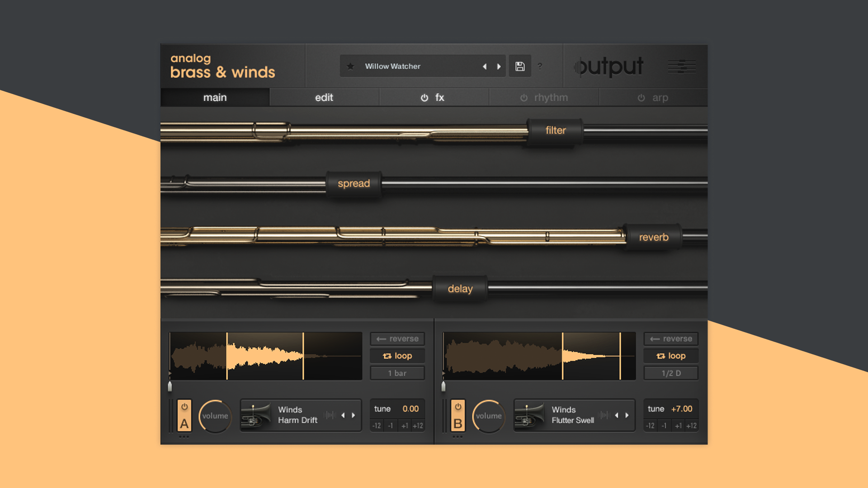
Task: Adjust the volume knob for layer A
Action: click(215, 416)
